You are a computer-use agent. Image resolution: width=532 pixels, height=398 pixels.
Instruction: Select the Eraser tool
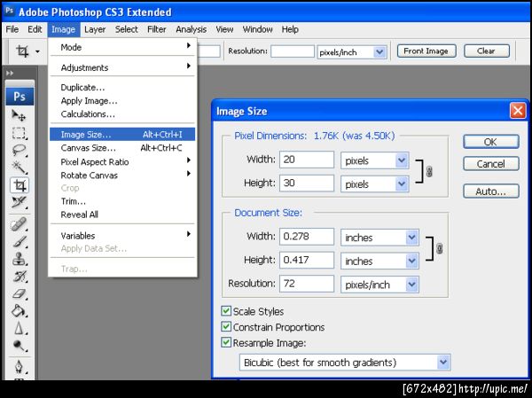point(19,293)
